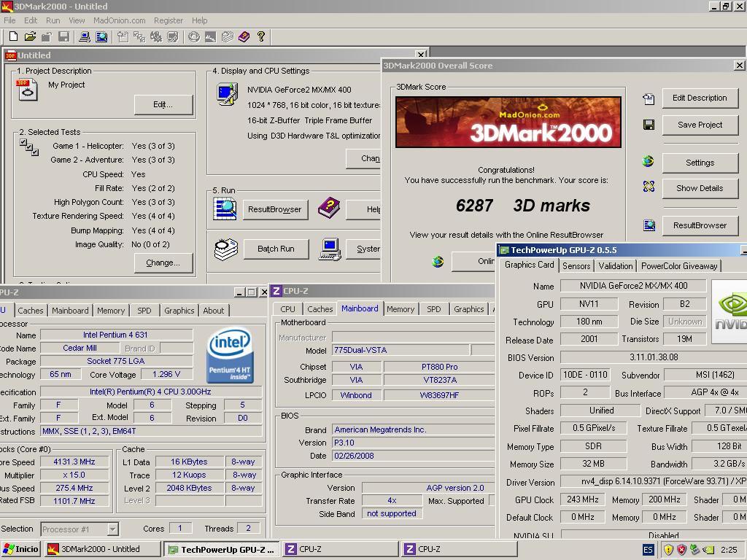Screen dimensions: 747x560
Task: Click the computer icon beside System button
Action: pyautogui.click(x=330, y=249)
